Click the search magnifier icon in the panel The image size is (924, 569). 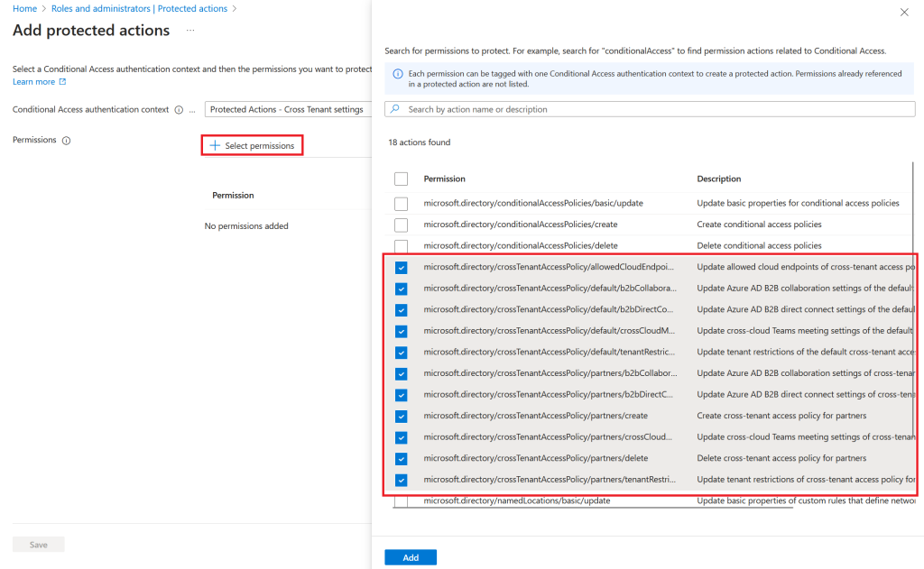(x=395, y=109)
